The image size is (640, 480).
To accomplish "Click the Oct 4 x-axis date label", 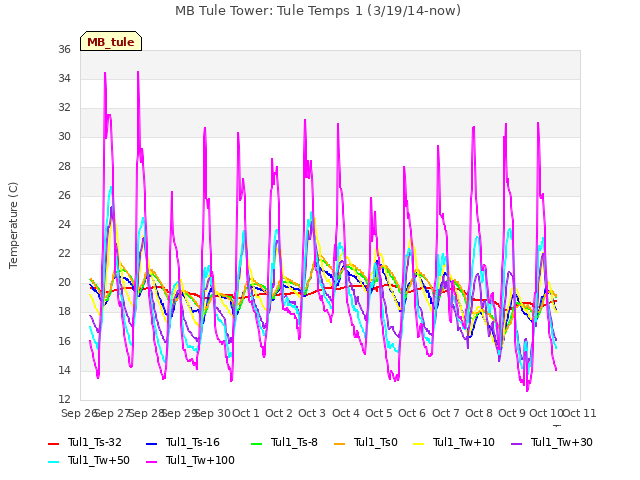I will [x=346, y=413].
